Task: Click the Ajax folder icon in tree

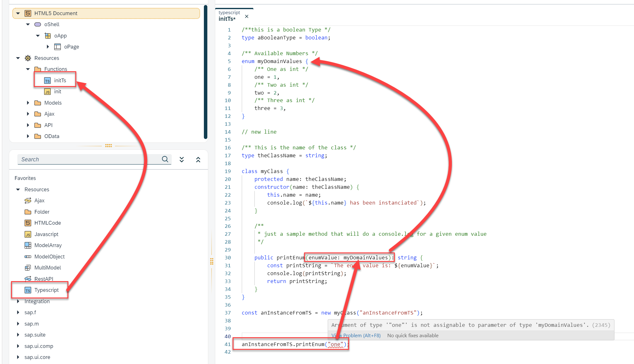Action: tap(38, 114)
